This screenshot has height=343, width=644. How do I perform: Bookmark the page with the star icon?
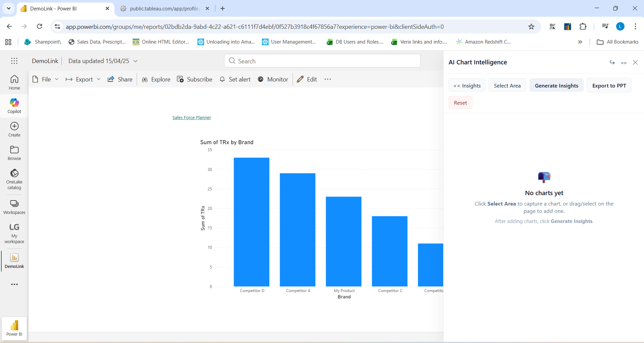click(x=532, y=26)
